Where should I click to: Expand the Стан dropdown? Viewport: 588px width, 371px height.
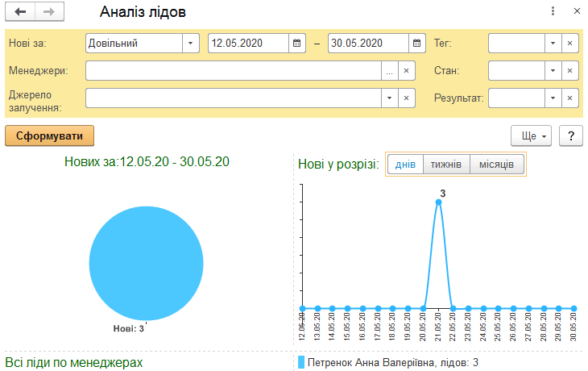pyautogui.click(x=553, y=71)
